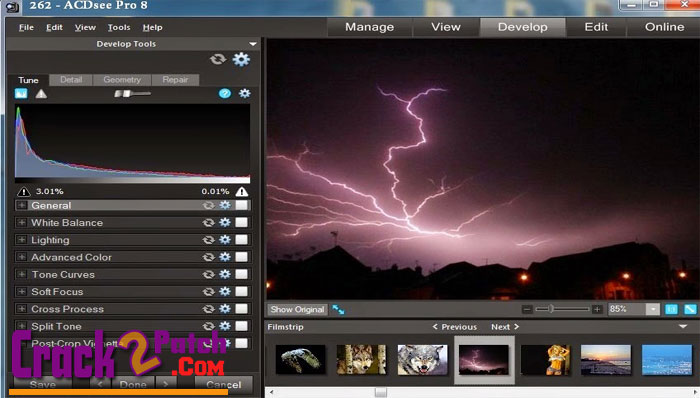Open the 85% zoom level dropdown

(653, 309)
